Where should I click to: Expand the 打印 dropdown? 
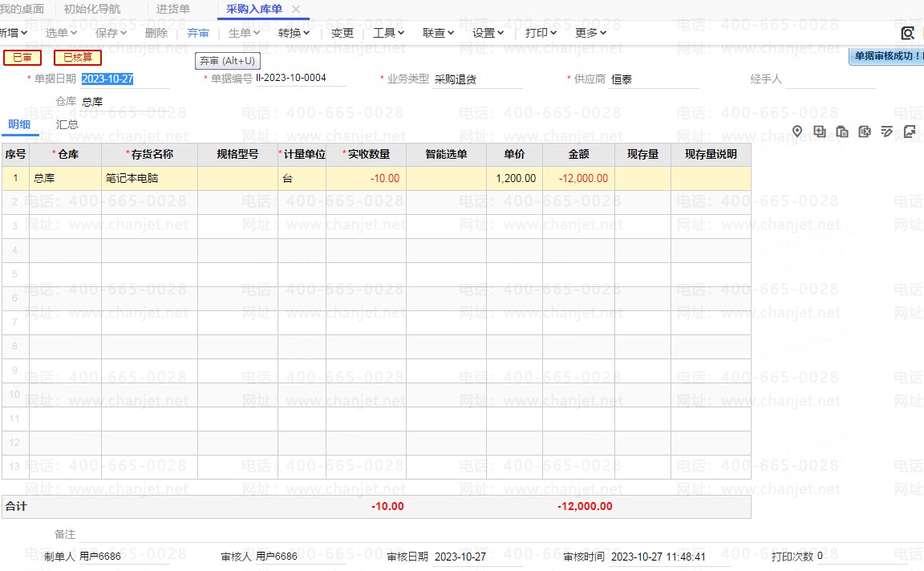click(541, 33)
